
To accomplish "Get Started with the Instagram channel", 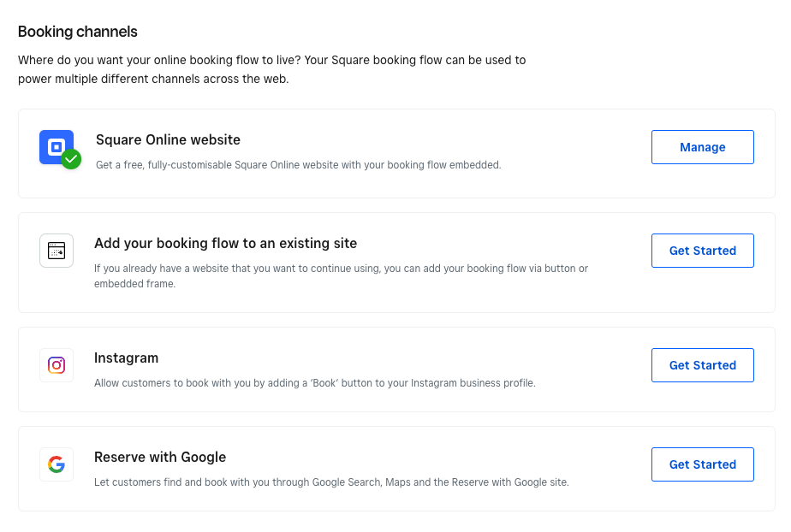I will 702,365.
